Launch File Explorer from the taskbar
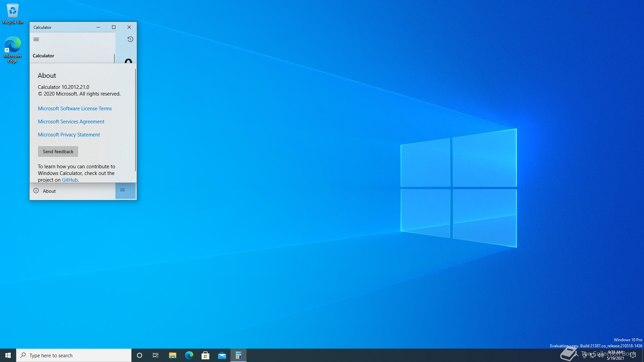This screenshot has height=362, width=644. (x=172, y=355)
